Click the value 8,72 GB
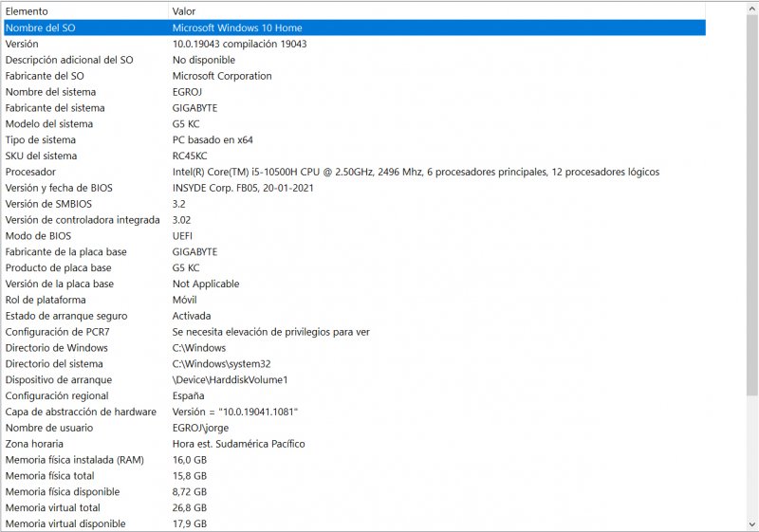The width and height of the screenshot is (759, 532). [x=190, y=491]
